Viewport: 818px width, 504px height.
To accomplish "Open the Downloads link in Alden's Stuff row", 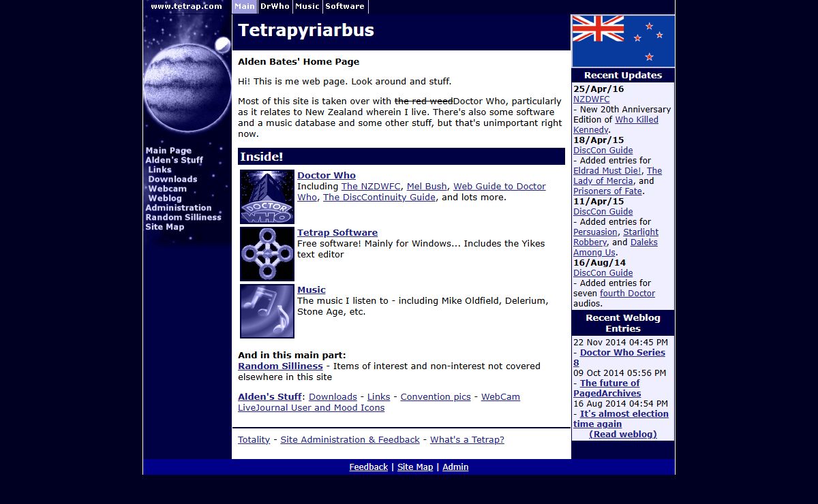I will tap(333, 396).
